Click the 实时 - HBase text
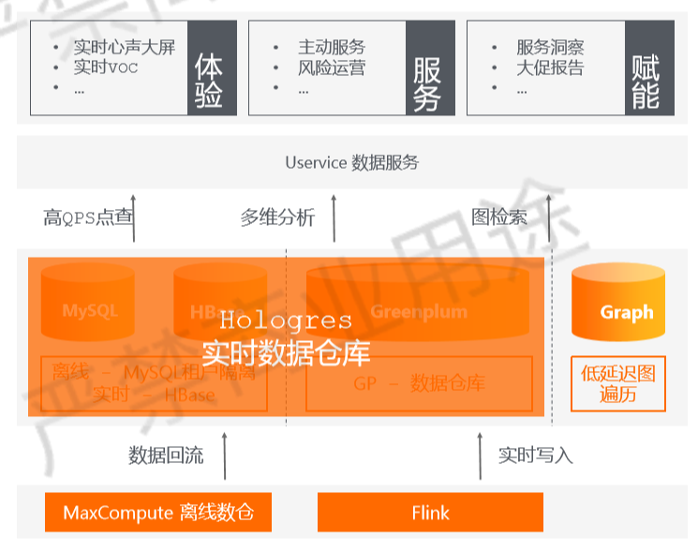 pos(154,395)
